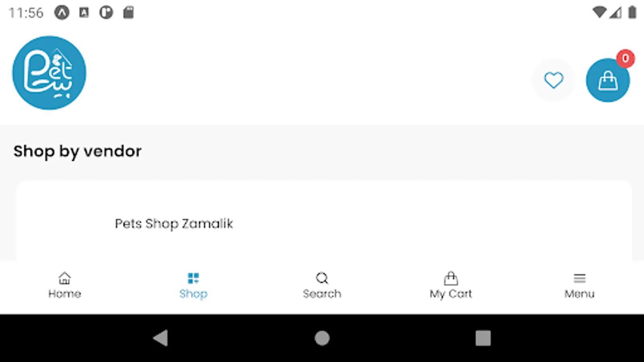
Task: Open the shopping bag cart button
Action: [x=607, y=81]
